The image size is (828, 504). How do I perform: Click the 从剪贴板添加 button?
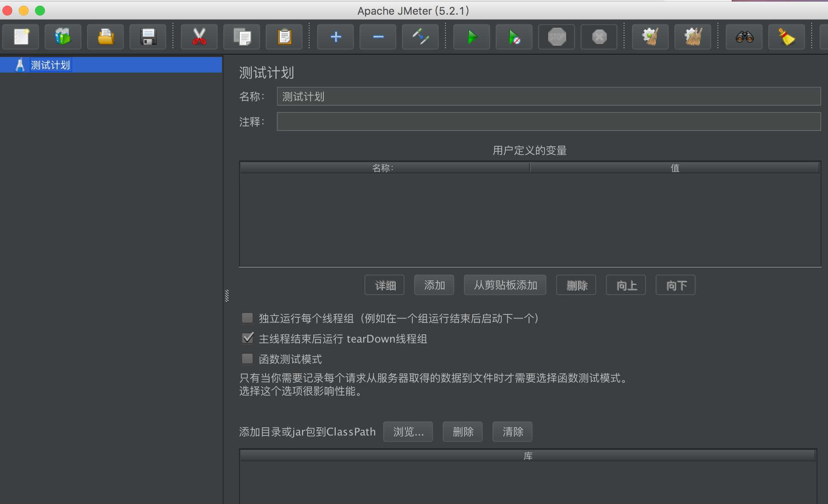click(x=505, y=285)
